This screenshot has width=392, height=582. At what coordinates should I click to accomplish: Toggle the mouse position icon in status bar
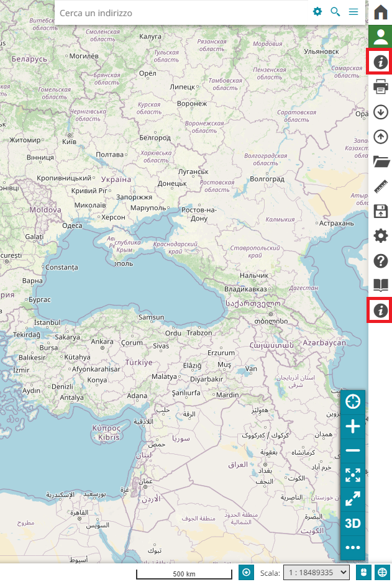pos(364,572)
